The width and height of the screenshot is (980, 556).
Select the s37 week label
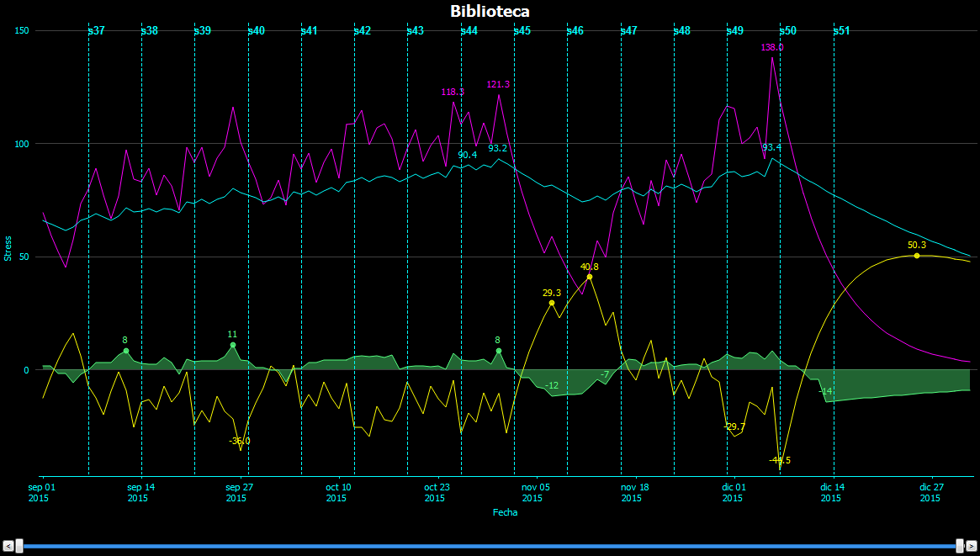97,31
